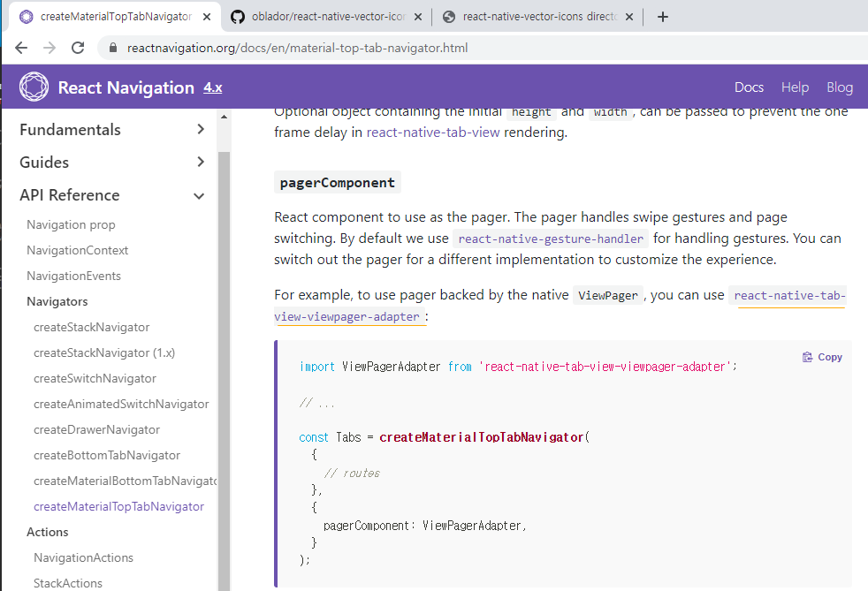868x591 pixels.
Task: Open NavigationEvents in sidebar
Action: coord(73,276)
